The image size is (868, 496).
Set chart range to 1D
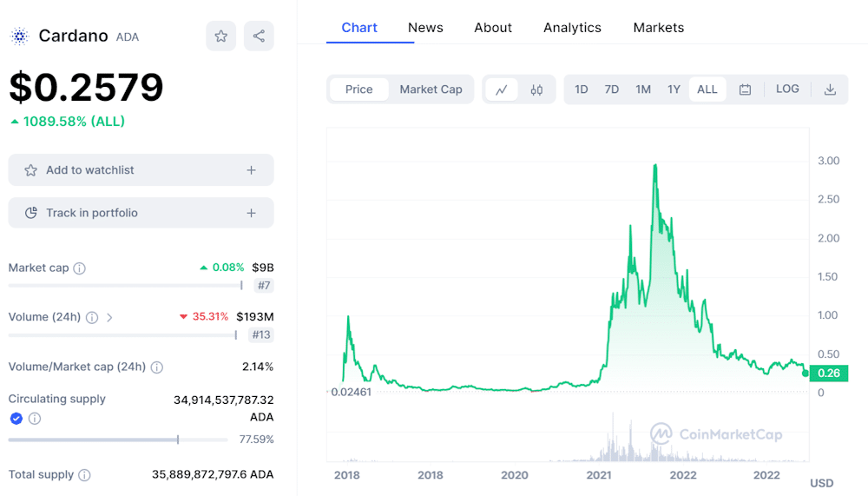[x=582, y=89]
